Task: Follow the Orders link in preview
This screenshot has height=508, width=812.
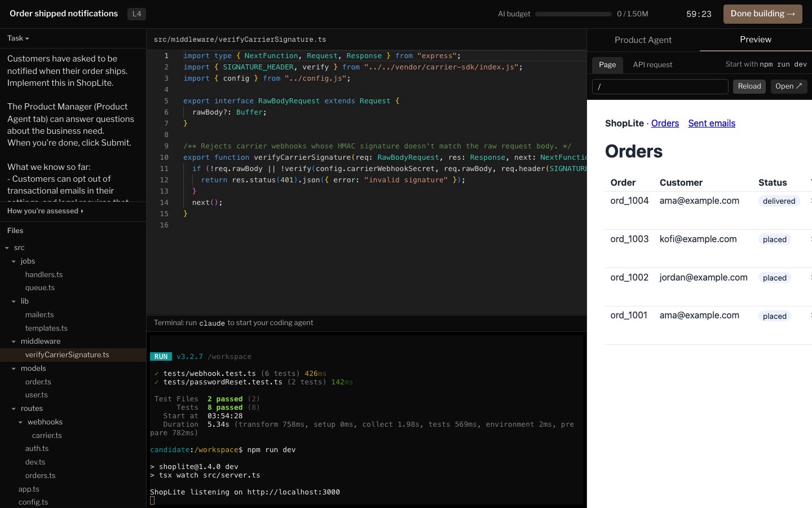Action: (x=665, y=124)
